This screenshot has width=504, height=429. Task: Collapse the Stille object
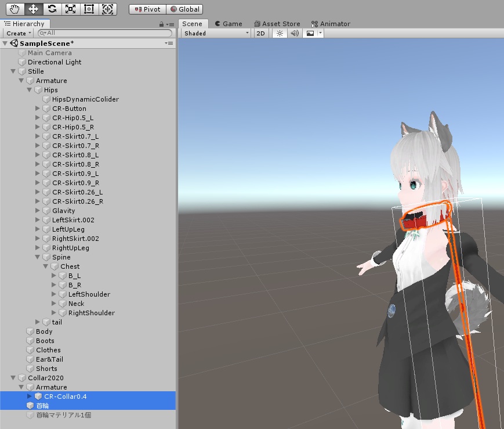tap(13, 71)
